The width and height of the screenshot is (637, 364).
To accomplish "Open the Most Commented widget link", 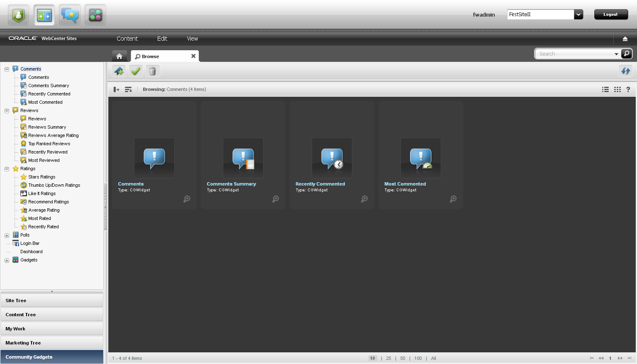I will click(405, 184).
